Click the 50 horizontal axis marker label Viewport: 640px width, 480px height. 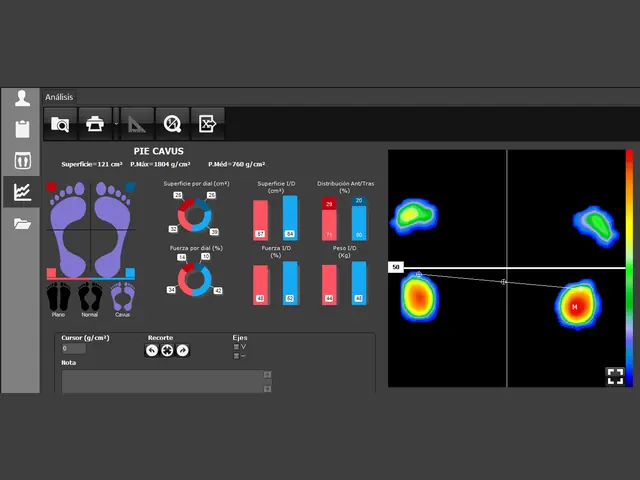click(x=396, y=267)
